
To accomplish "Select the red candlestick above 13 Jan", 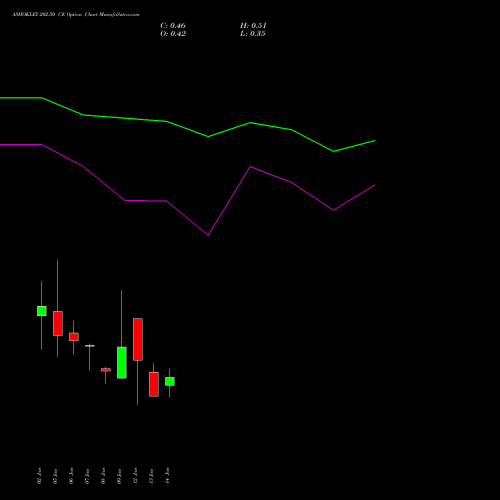I will 154,384.
